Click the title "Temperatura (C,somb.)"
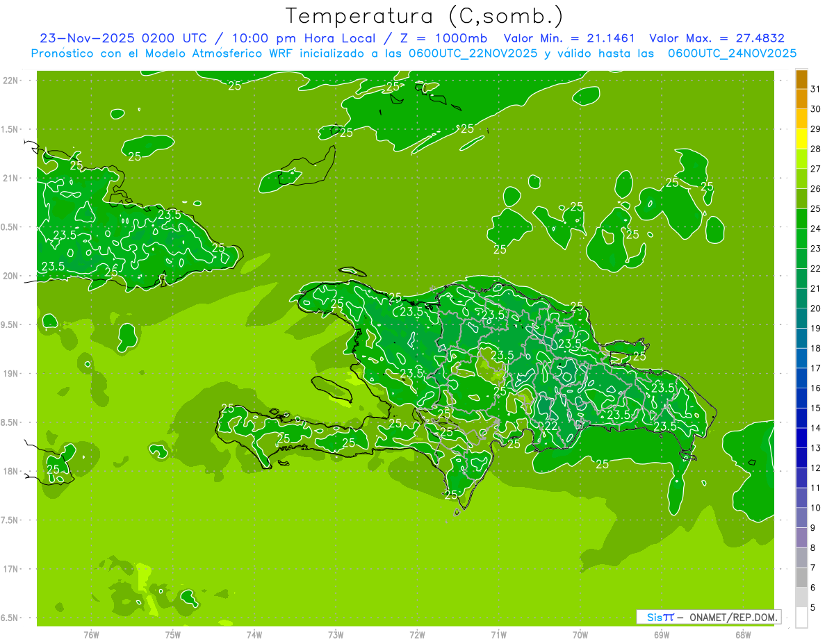This screenshot has height=644, width=834. coord(425,16)
